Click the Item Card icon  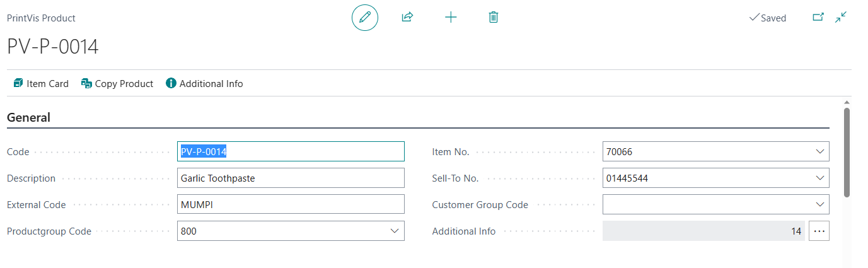18,84
